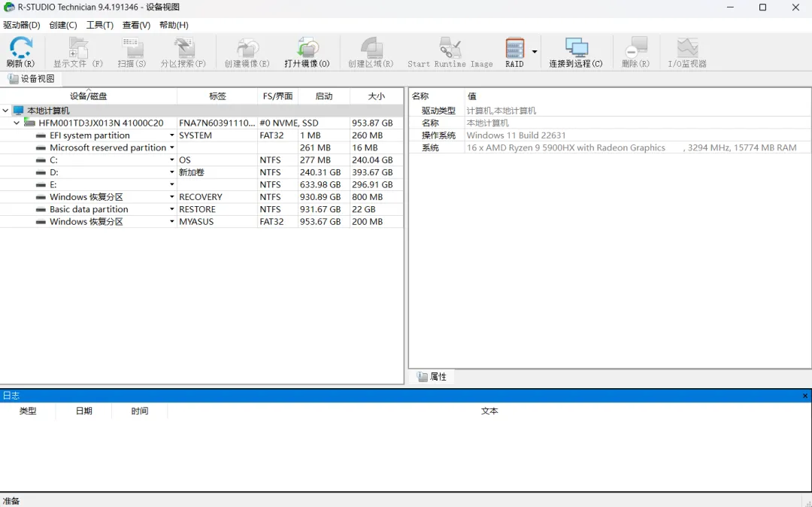Open the D: partition dropdown arrow
The height and width of the screenshot is (507, 812).
(171, 172)
